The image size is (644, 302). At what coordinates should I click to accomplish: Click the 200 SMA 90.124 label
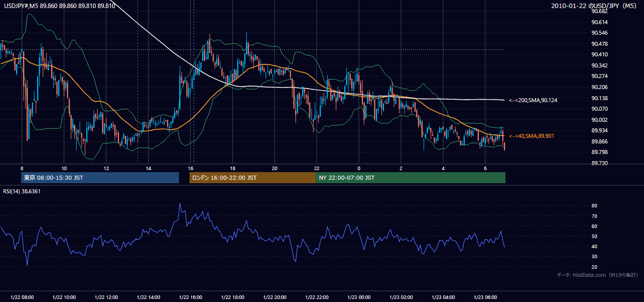click(533, 100)
